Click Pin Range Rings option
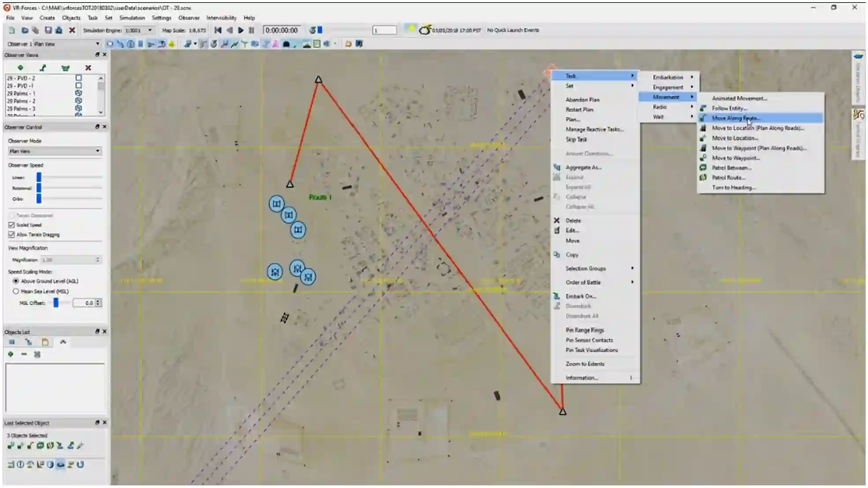The image size is (868, 488). point(585,330)
